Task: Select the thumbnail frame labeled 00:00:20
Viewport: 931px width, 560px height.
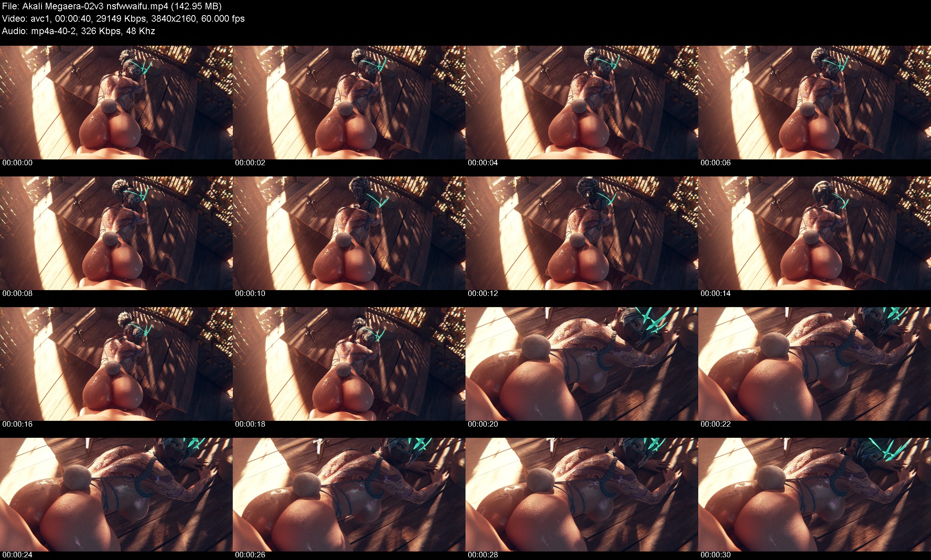Action: [x=582, y=364]
